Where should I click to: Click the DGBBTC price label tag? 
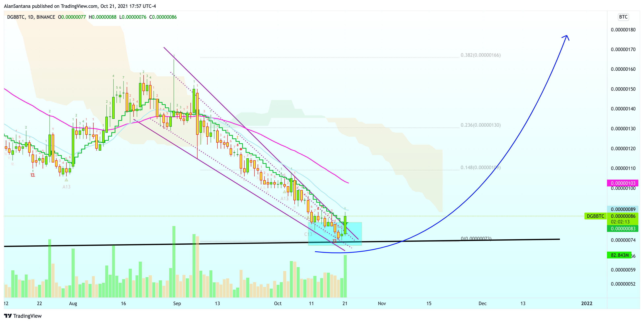pyautogui.click(x=595, y=216)
